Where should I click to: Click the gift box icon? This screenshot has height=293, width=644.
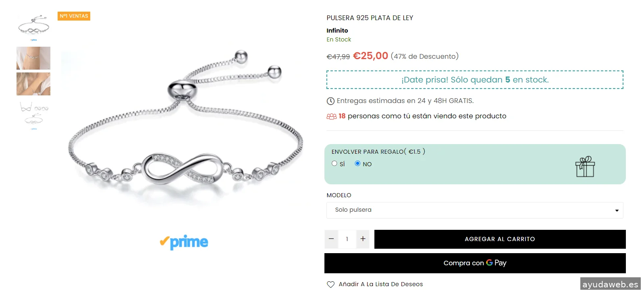pyautogui.click(x=585, y=167)
